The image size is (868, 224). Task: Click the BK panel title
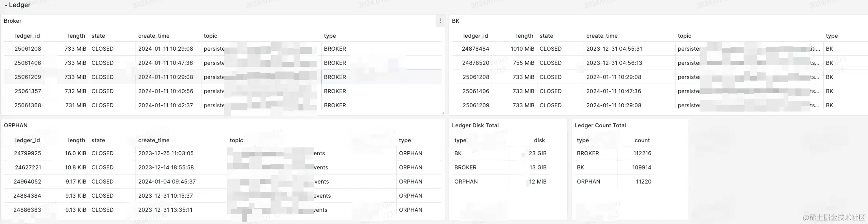click(456, 21)
